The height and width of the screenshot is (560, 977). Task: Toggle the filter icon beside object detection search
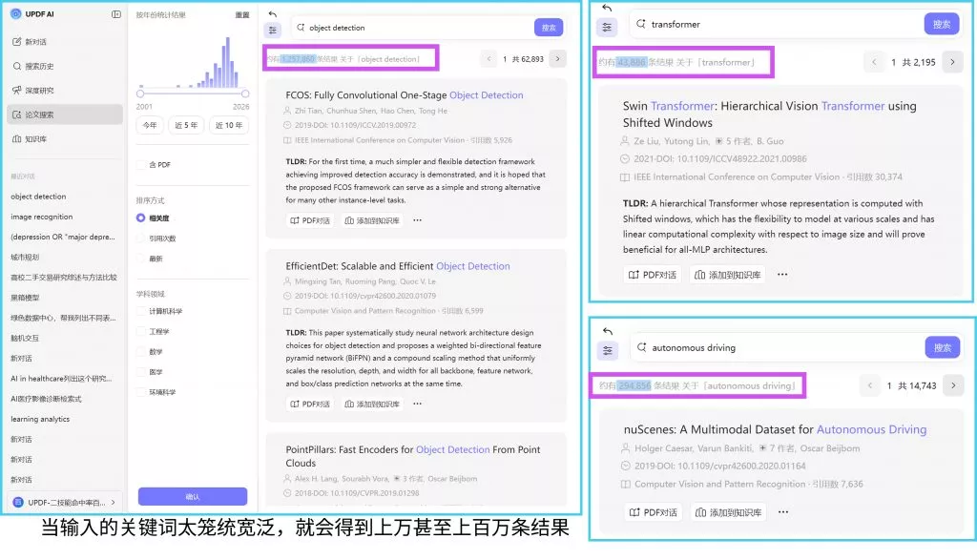click(x=272, y=29)
